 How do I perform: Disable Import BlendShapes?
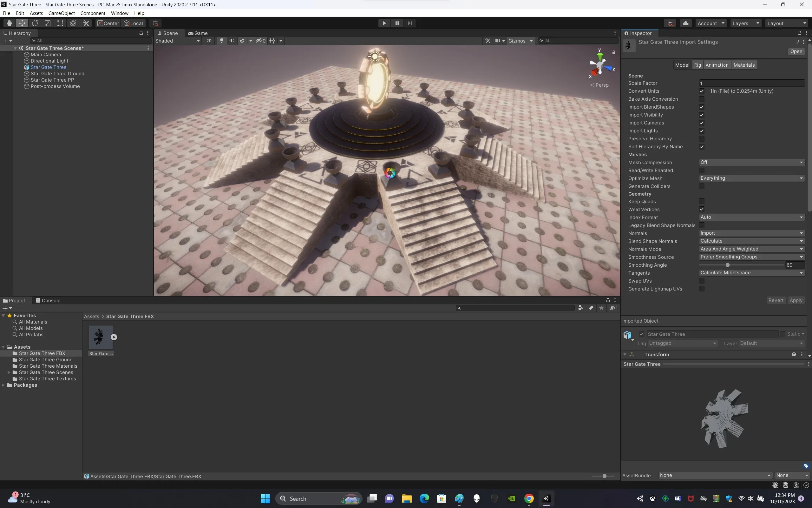[x=702, y=107]
